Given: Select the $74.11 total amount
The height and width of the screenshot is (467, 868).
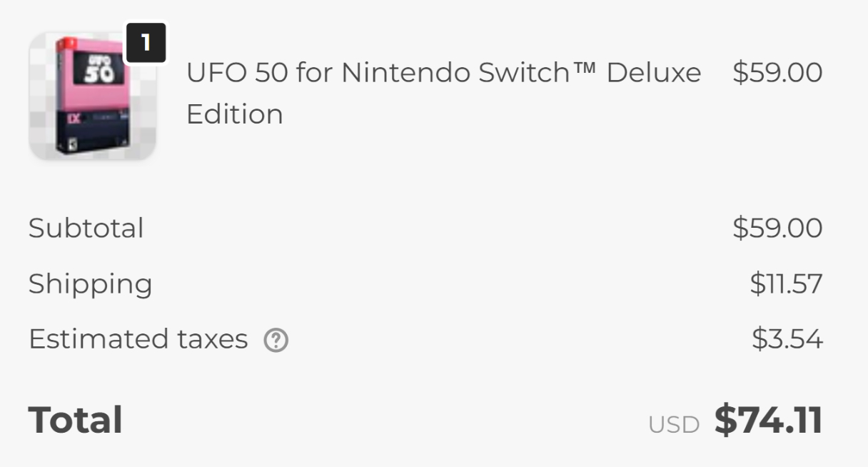Looking at the screenshot, I should pyautogui.click(x=768, y=420).
